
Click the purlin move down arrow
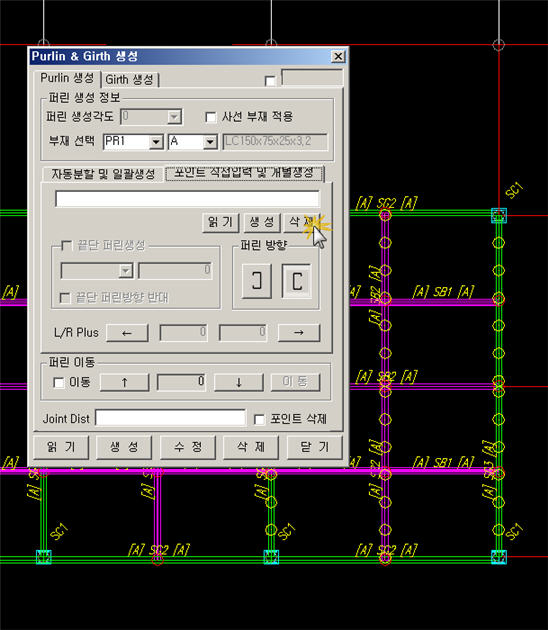coord(239,382)
